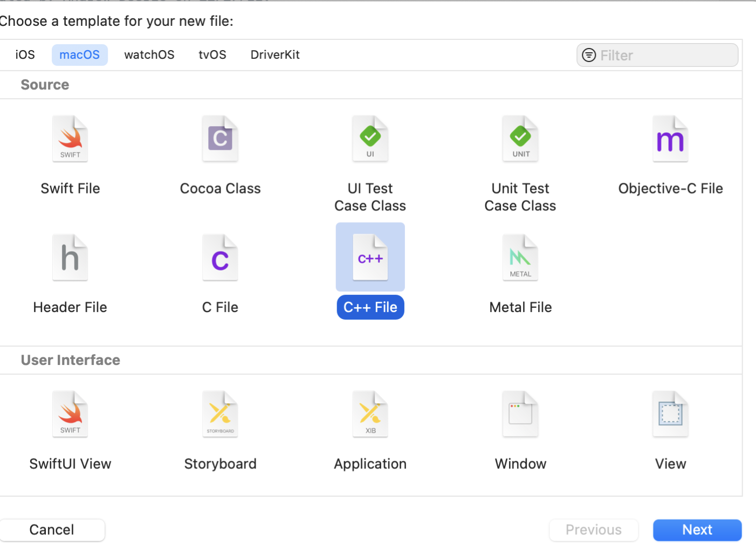
Task: Open the watchOS platform tab
Action: [x=149, y=55]
